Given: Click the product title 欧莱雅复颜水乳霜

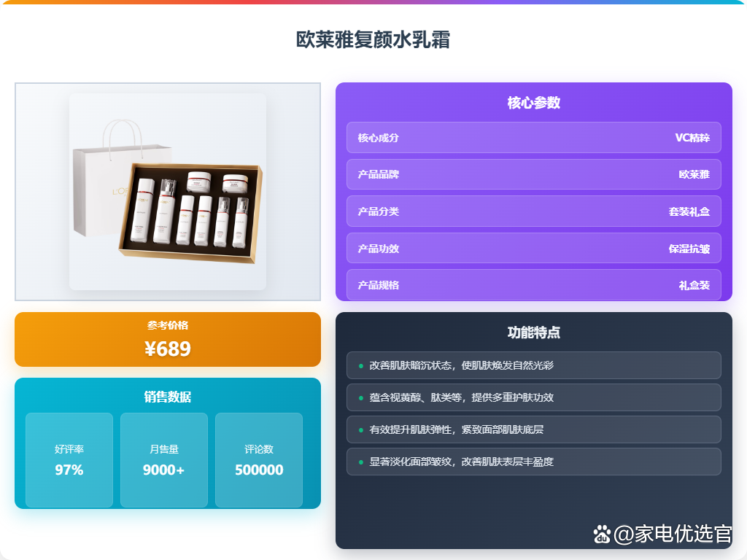Looking at the screenshot, I should [x=373, y=39].
